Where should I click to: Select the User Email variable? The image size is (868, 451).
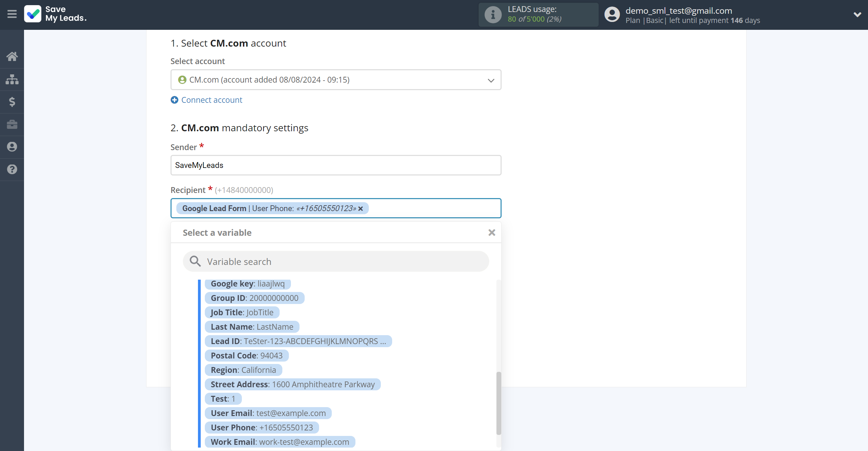tap(268, 413)
